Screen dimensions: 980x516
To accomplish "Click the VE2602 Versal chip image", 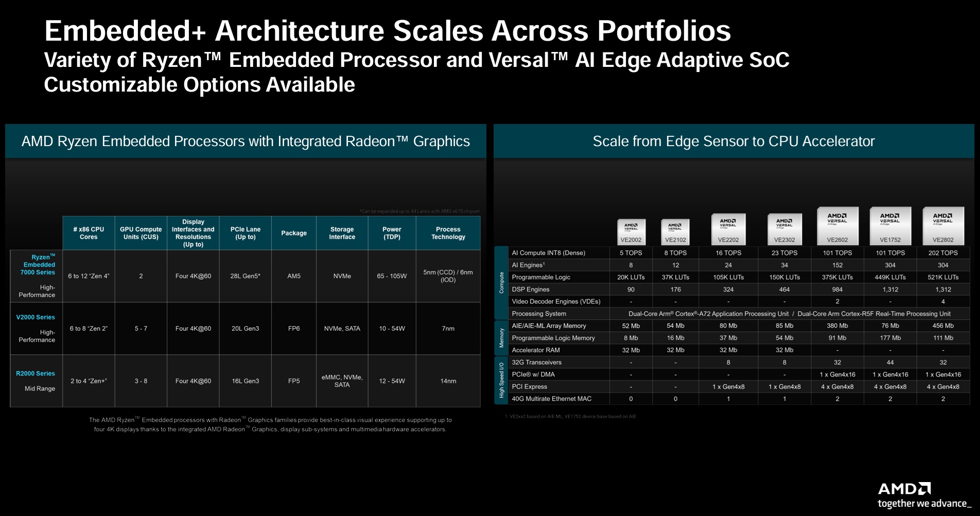I will tap(837, 225).
